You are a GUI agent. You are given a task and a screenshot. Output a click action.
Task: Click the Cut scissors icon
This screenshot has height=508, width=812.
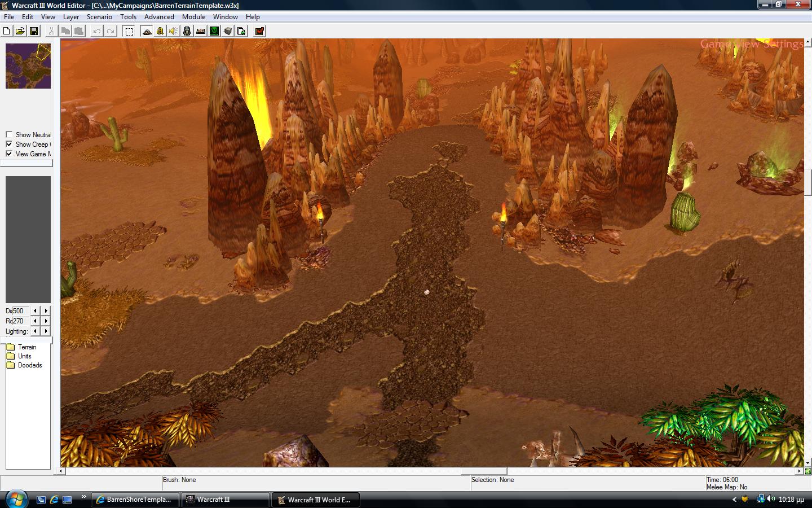(52, 31)
